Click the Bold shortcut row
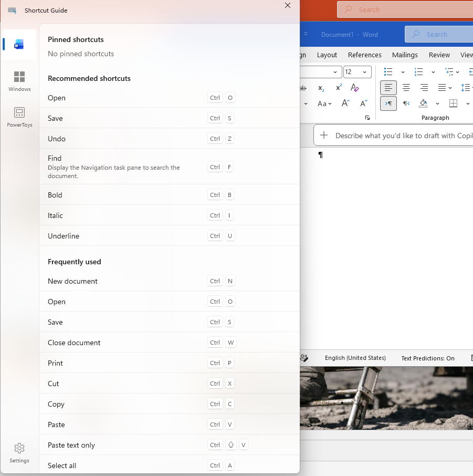Screen dimensions: 473x476 click(169, 194)
